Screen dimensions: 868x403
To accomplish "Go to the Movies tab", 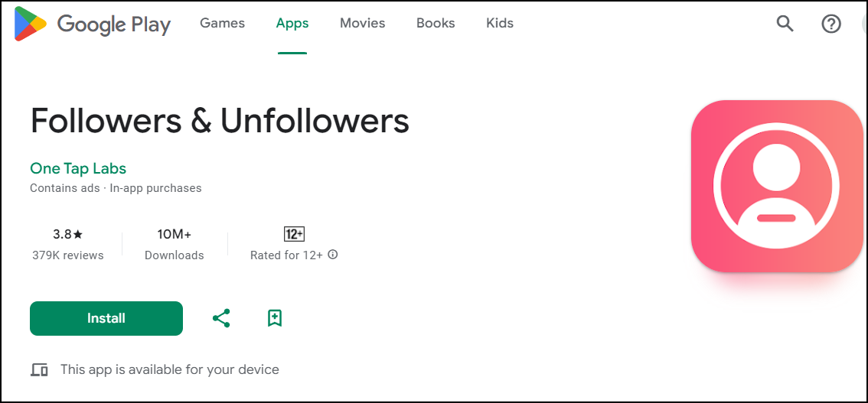I will [x=363, y=23].
